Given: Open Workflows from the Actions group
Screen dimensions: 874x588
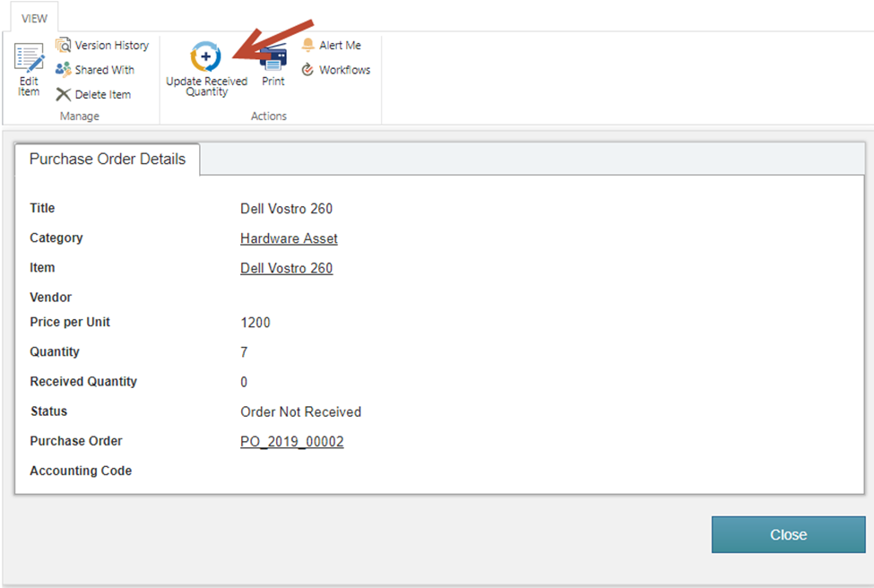Looking at the screenshot, I should (336, 70).
